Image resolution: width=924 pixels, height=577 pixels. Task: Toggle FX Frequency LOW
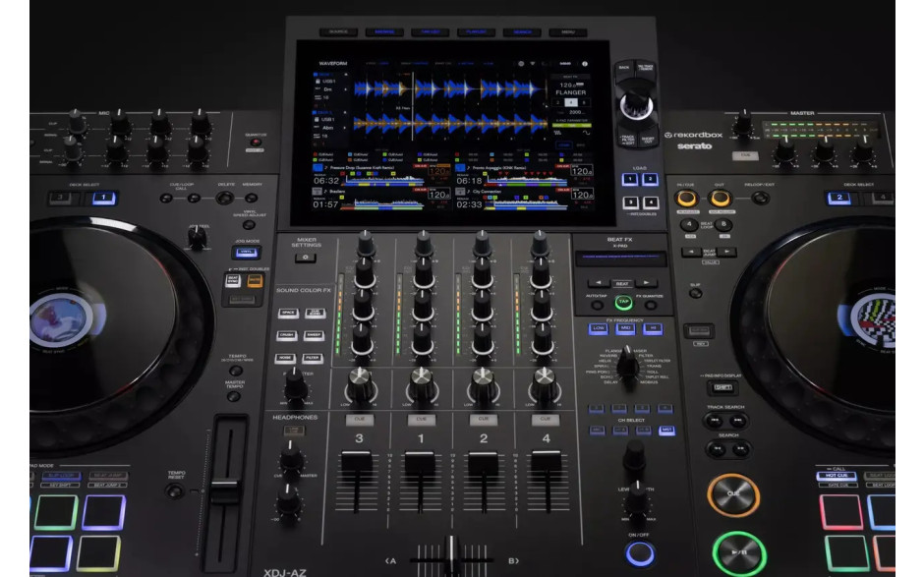598,328
